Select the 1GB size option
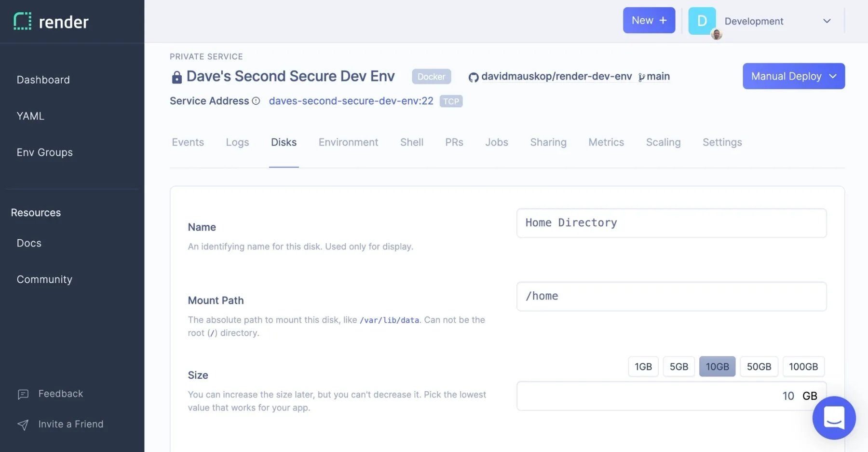868x452 pixels. 643,367
